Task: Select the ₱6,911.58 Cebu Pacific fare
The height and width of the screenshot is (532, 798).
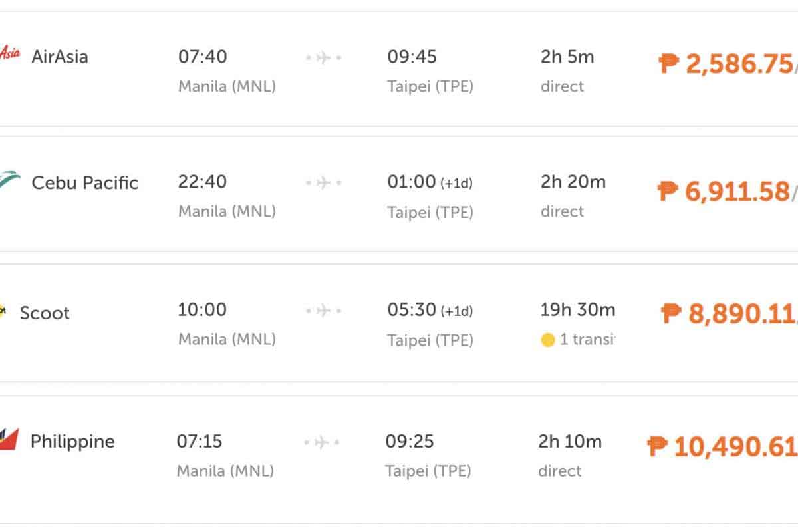Action: (726, 192)
